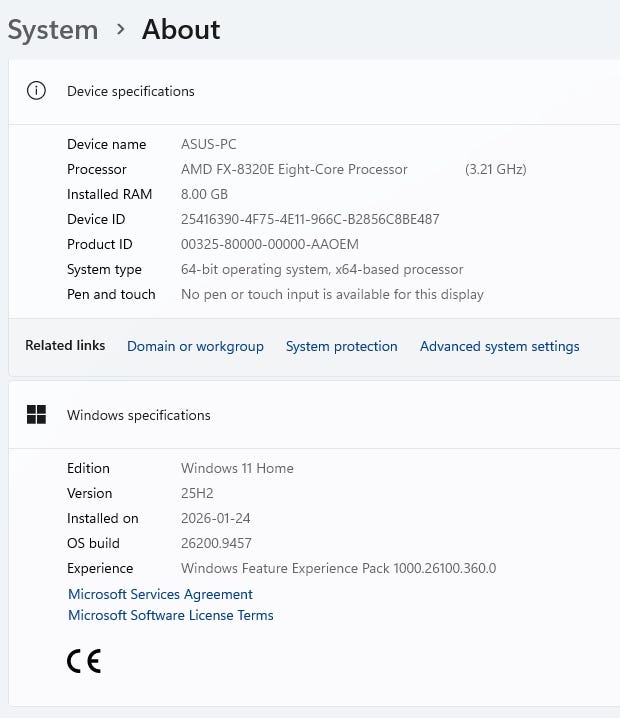The image size is (620, 718).
Task: Click the Edition label
Action: [x=88, y=468]
